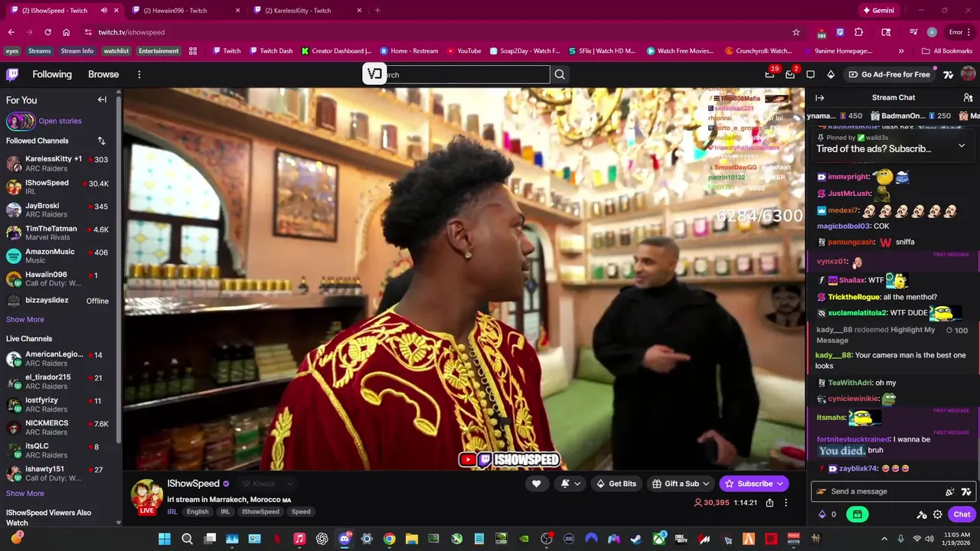Click Go Ad-Free for Free
Viewport: 980px width, 551px height.
[889, 74]
